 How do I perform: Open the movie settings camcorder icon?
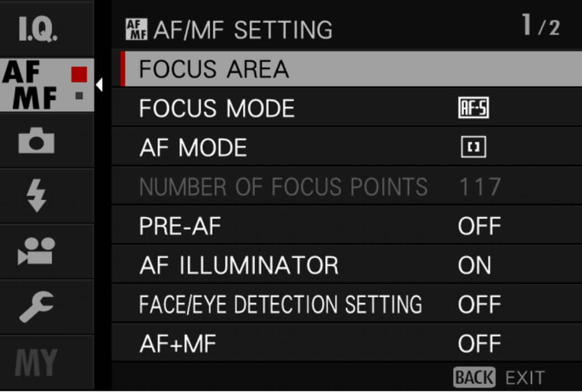point(36,251)
